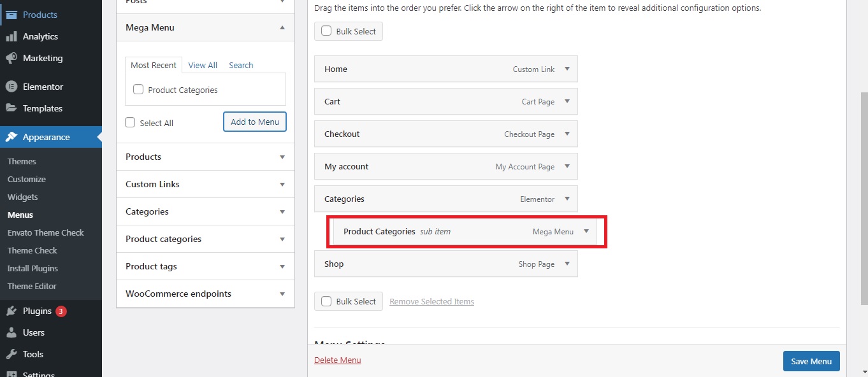Expand the Checkout menu item options
The image size is (868, 377).
click(x=567, y=134)
